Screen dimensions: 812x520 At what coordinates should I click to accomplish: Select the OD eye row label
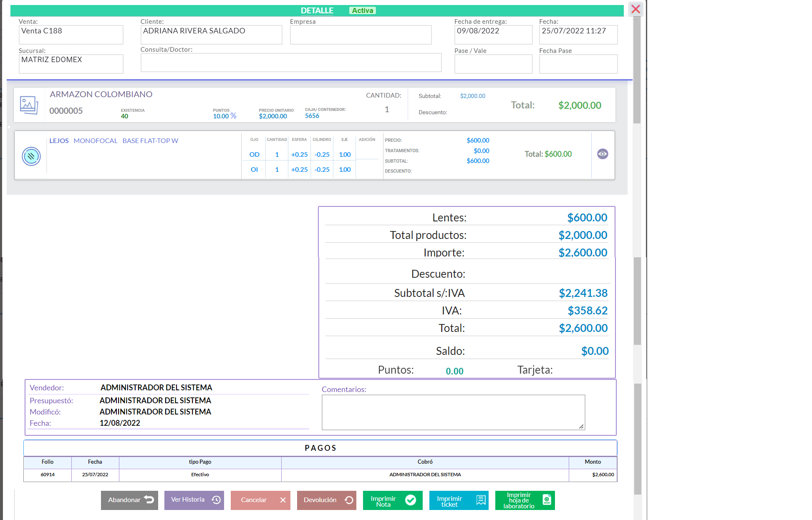pyautogui.click(x=254, y=155)
